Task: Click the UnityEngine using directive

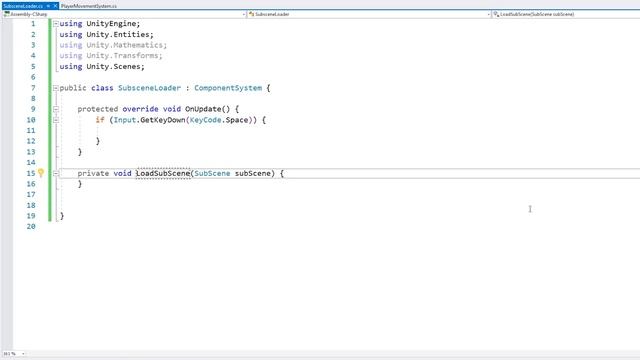Action: pyautogui.click(x=100, y=24)
